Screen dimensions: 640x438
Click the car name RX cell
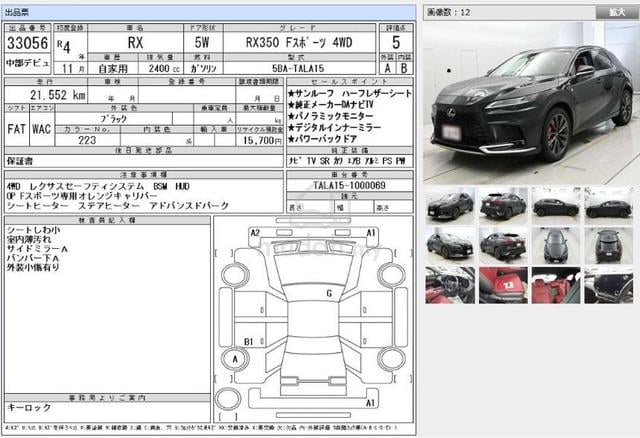click(135, 42)
